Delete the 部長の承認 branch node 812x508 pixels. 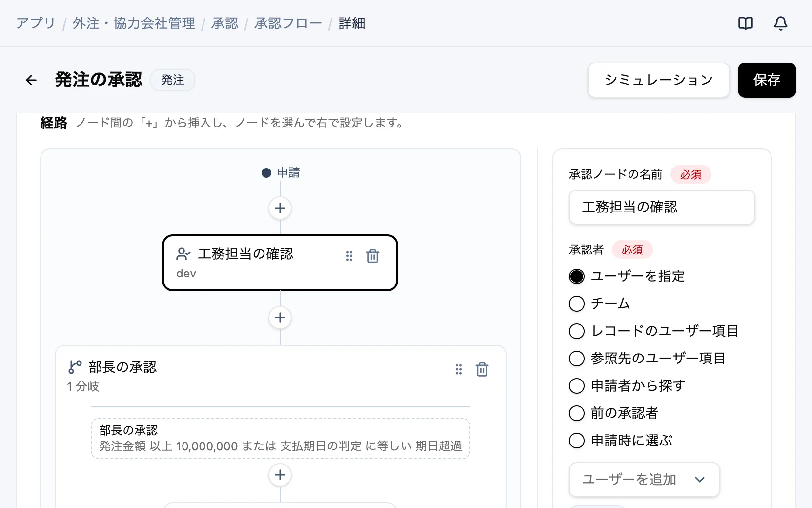pyautogui.click(x=482, y=369)
